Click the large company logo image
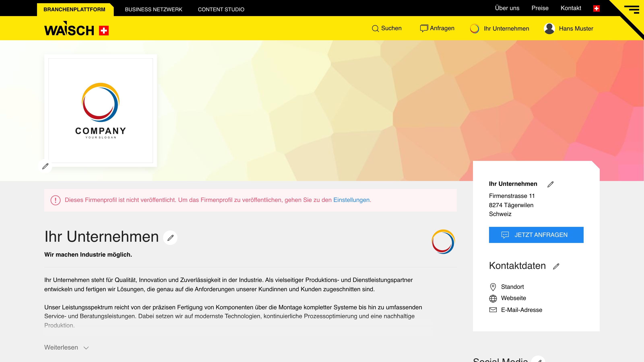The height and width of the screenshot is (362, 644). coord(100,111)
